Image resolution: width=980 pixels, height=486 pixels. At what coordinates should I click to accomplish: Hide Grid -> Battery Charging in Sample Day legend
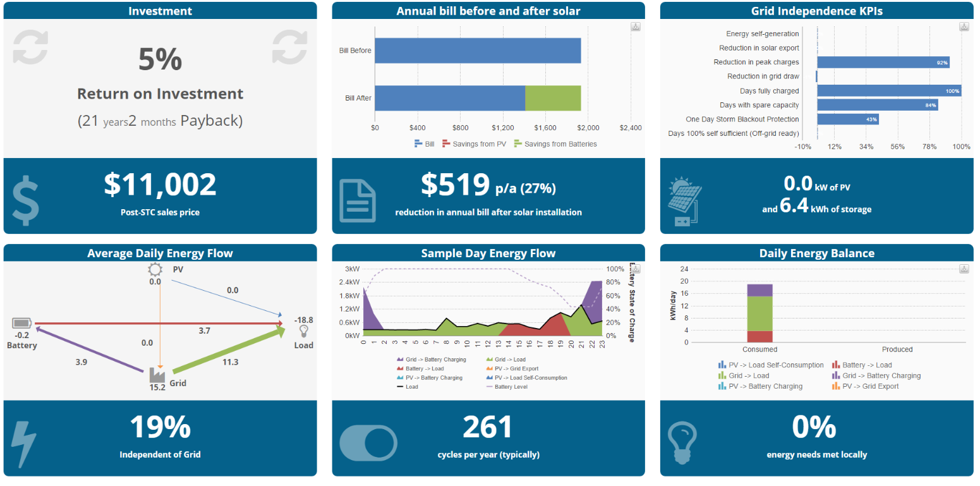[x=431, y=360]
